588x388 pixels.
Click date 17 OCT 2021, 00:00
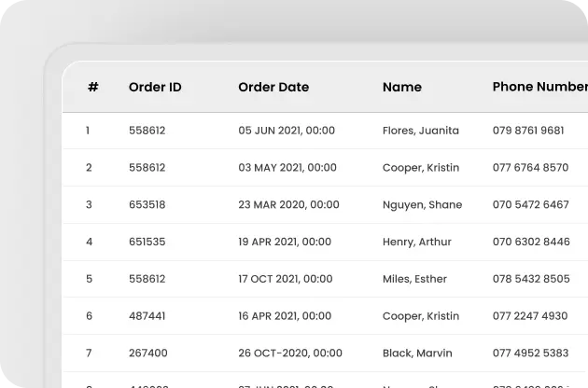pos(285,279)
